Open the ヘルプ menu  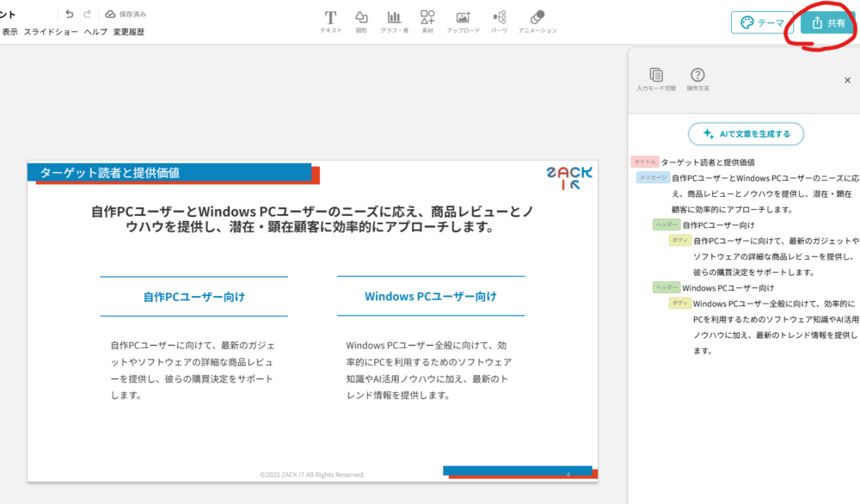coord(95,32)
